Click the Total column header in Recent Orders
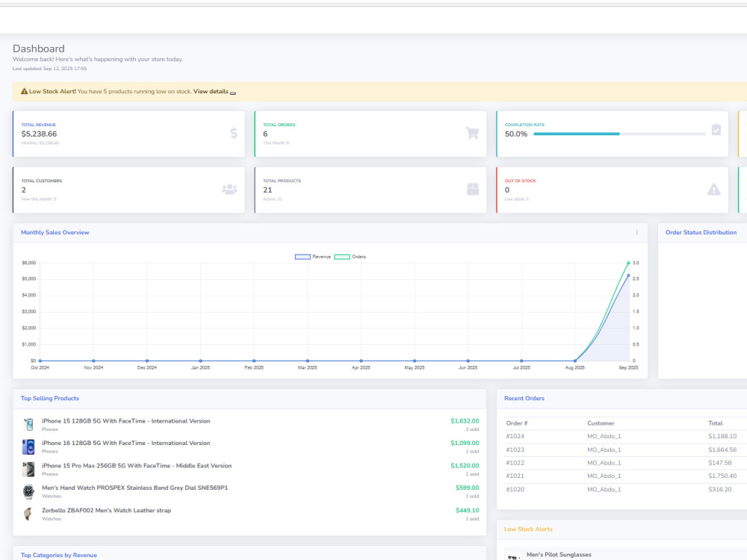Image resolution: width=747 pixels, height=560 pixels. pyautogui.click(x=716, y=423)
